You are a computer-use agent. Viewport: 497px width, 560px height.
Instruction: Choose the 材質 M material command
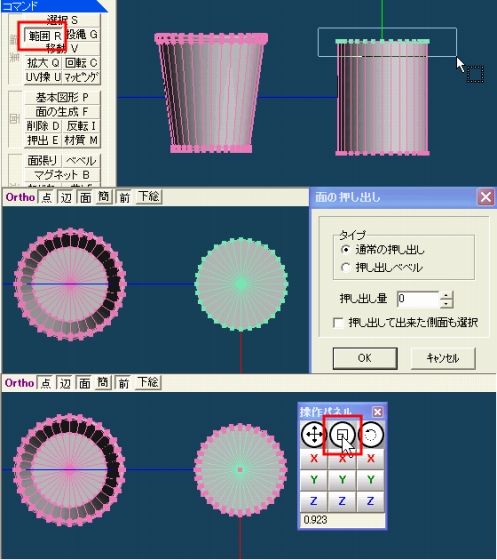[x=81, y=140]
